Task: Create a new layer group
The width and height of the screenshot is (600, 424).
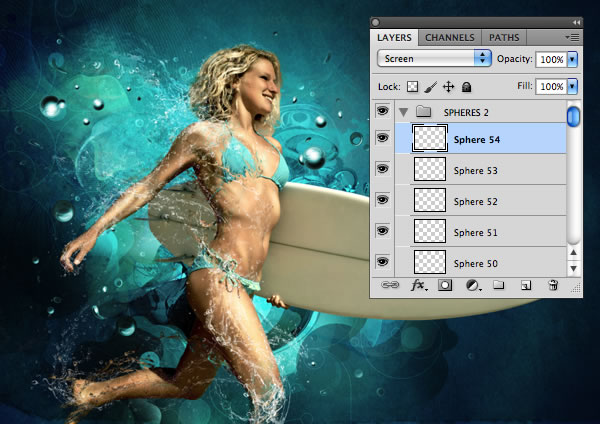Action: [x=498, y=285]
